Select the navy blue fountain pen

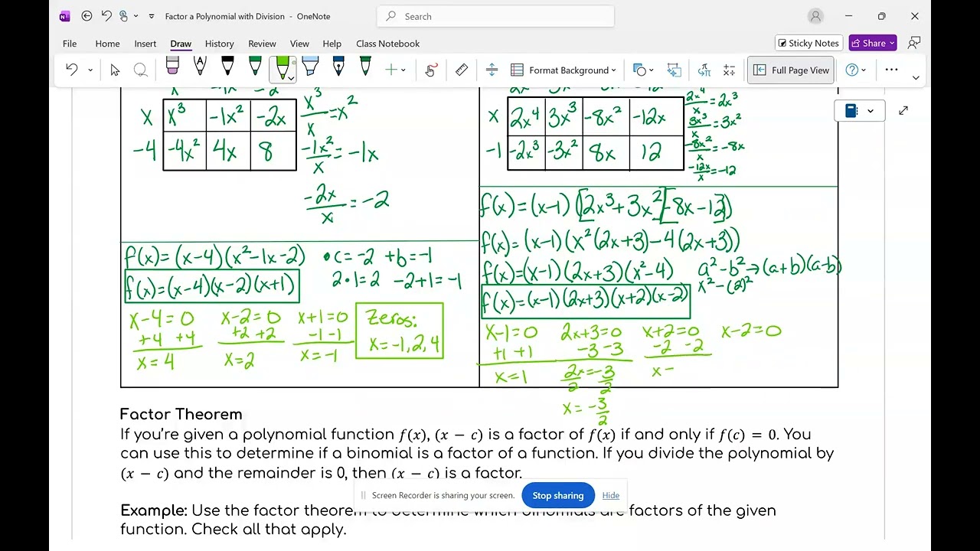coord(338,67)
